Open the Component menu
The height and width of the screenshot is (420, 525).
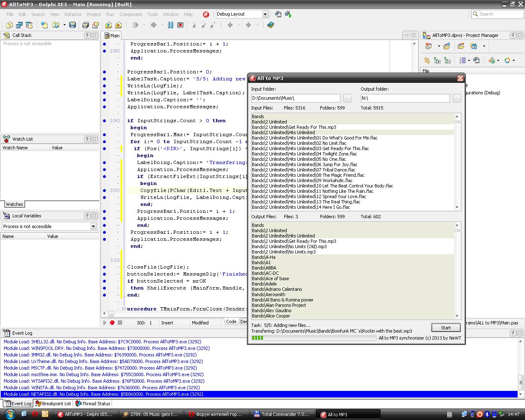(x=130, y=14)
